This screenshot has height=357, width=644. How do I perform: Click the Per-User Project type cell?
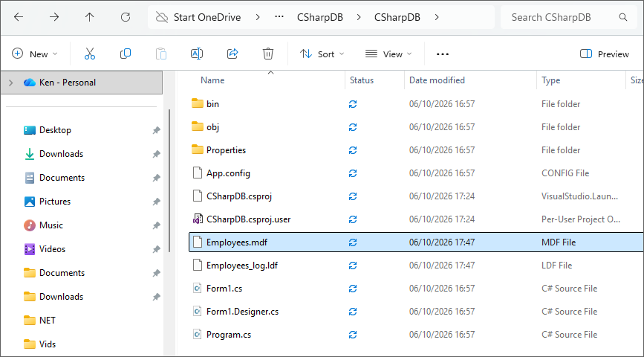pos(581,219)
